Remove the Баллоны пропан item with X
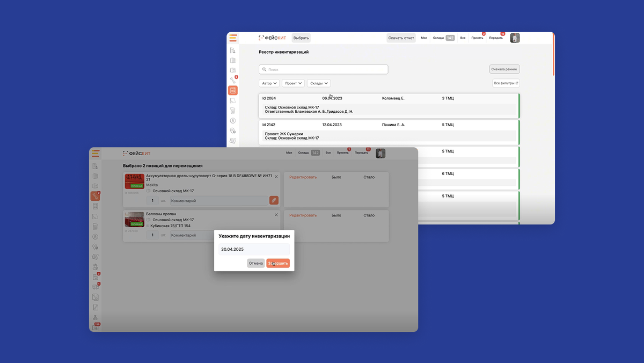The height and width of the screenshot is (363, 644). tap(276, 215)
